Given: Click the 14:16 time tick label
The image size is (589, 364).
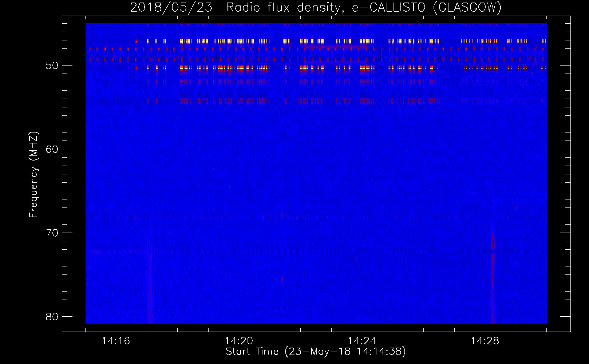Looking at the screenshot, I should pyautogui.click(x=116, y=341).
